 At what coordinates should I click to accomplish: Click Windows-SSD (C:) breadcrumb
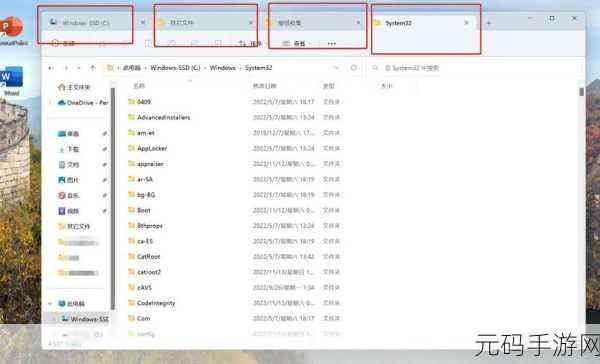point(175,68)
